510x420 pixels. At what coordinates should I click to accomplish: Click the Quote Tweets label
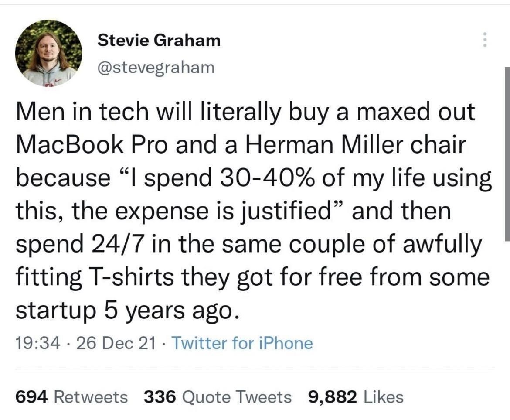pyautogui.click(x=237, y=397)
